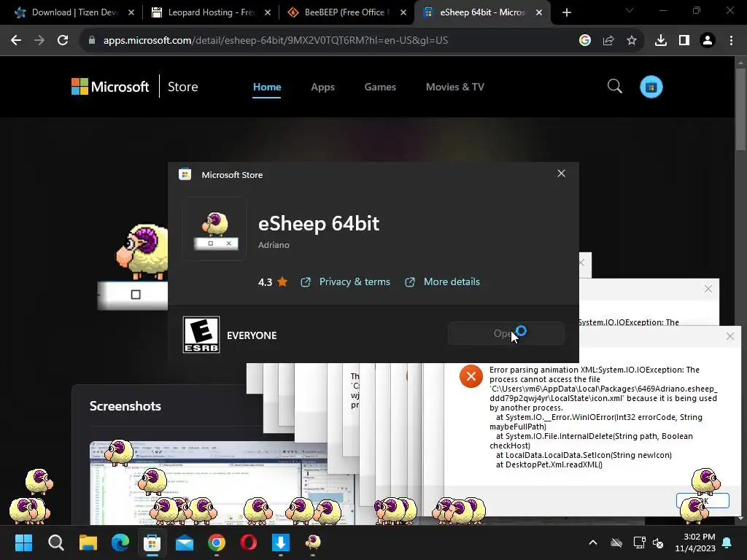Open Microsoft Edge from taskbar
Image resolution: width=747 pixels, height=560 pixels.
120,542
